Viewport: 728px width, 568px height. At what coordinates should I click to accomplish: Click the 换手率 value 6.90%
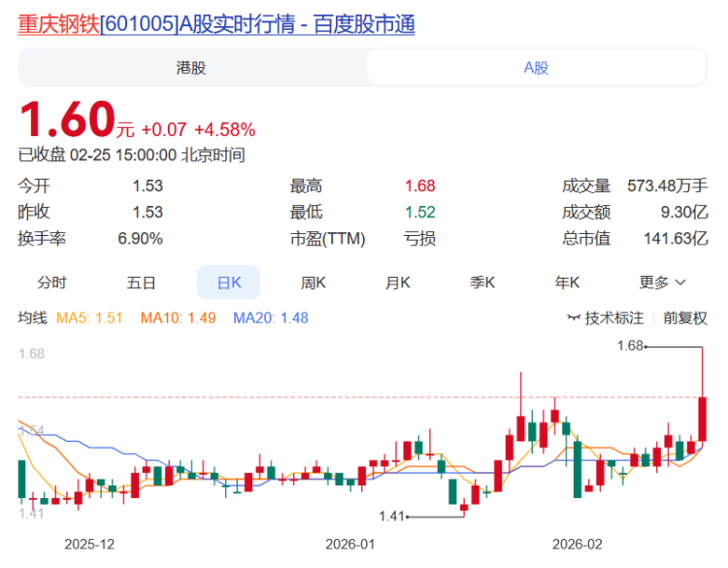[140, 239]
